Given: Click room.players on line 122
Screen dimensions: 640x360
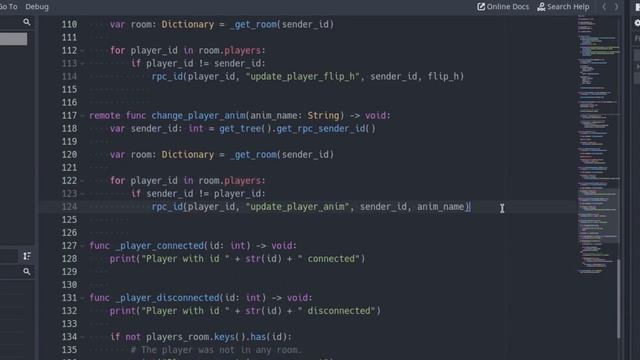Looking at the screenshot, I should tap(229, 180).
